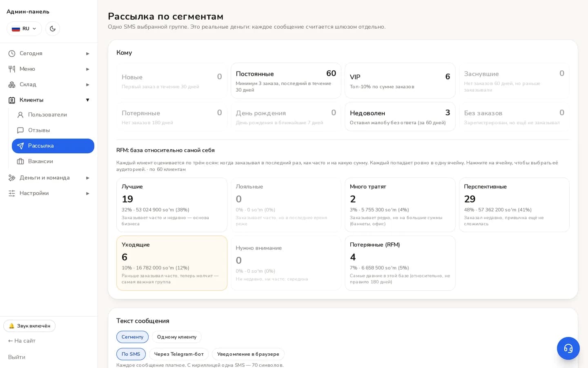Image resolution: width=588 pixels, height=368 pixels.
Task: Switch recipient mode to Одному клиенту
Action: (177, 337)
